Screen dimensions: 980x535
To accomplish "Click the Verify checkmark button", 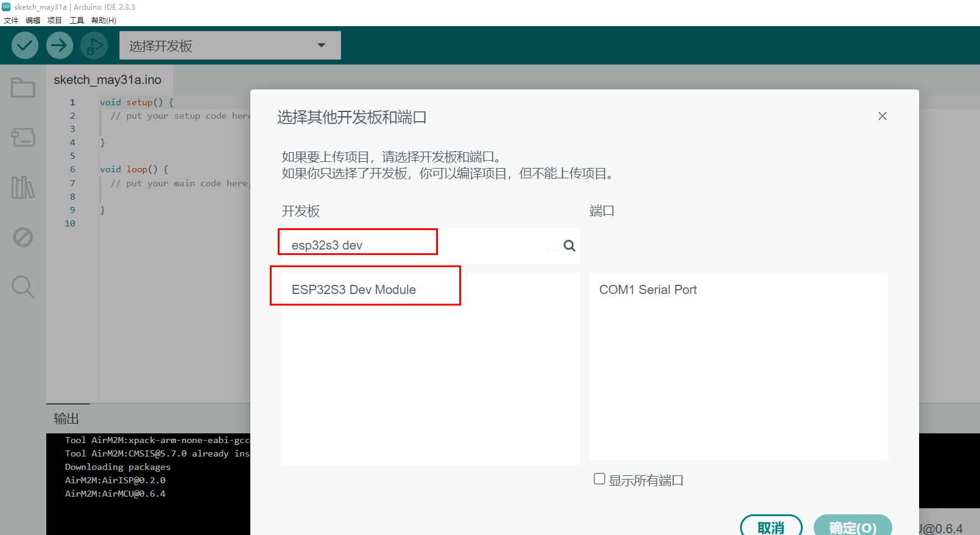I will (25, 46).
